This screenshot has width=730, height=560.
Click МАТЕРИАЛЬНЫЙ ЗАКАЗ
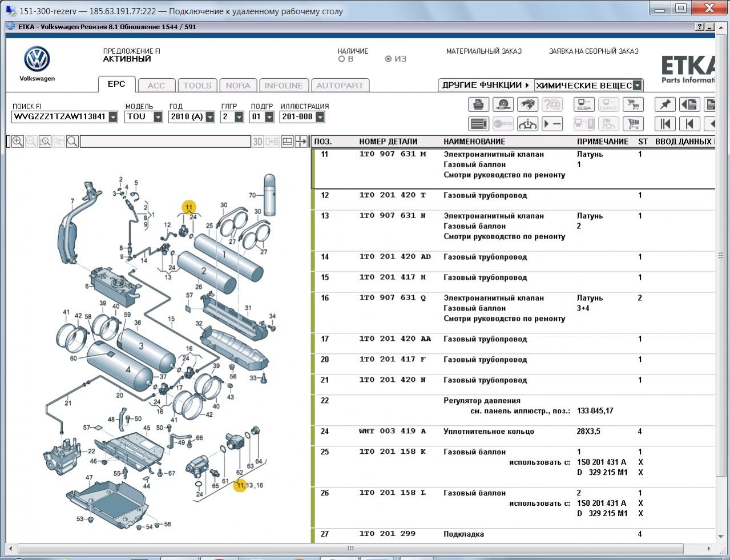click(x=484, y=51)
